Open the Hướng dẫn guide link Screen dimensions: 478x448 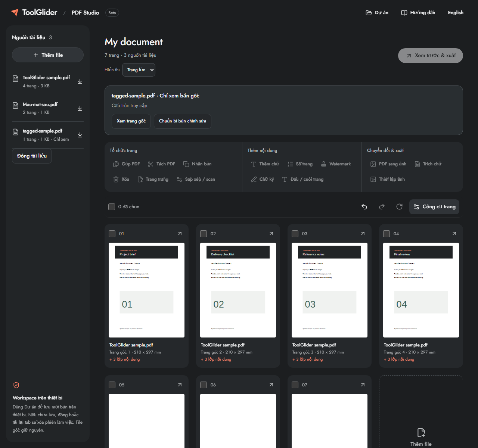418,13
